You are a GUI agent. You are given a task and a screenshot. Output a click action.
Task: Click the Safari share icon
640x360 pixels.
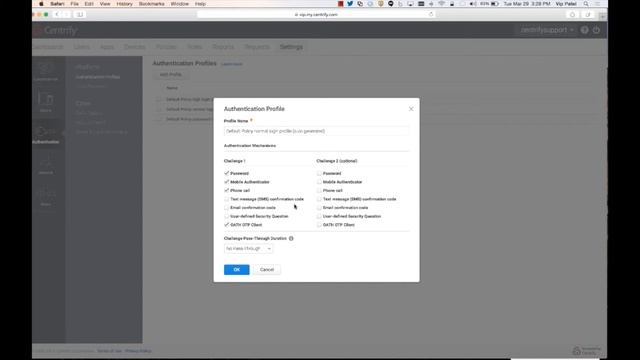(x=572, y=15)
